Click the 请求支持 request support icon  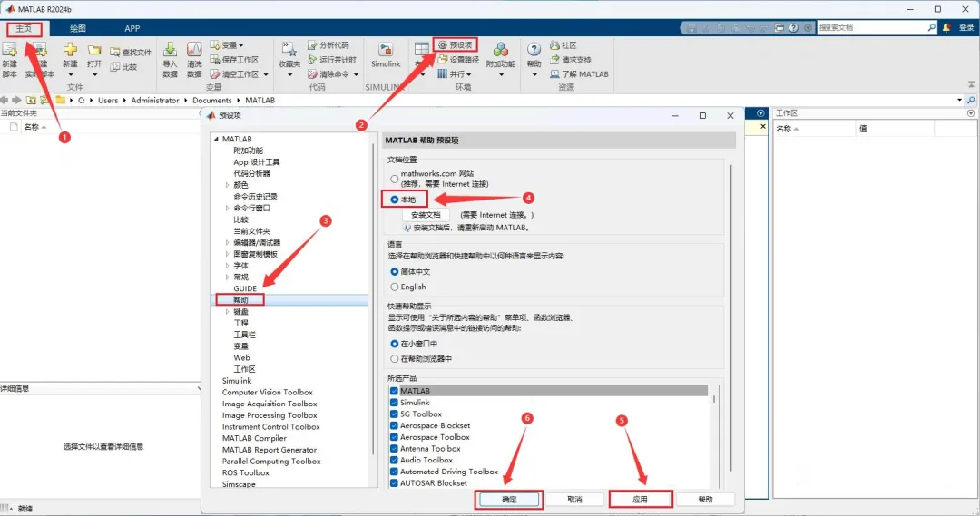click(x=554, y=59)
